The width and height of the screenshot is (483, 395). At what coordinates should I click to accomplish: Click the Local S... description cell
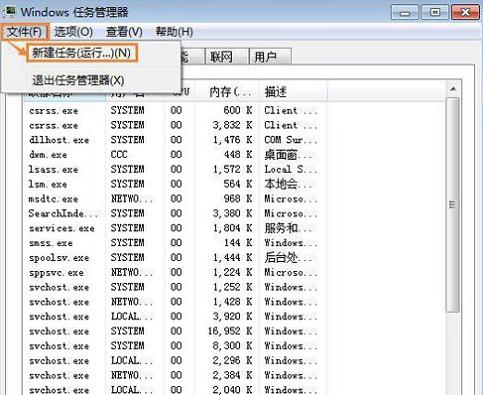(x=291, y=169)
